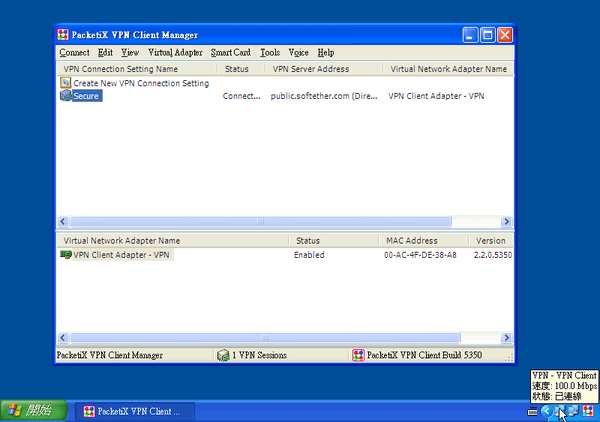Click PacketiX VPN Client taskbar button
This screenshot has width=600, height=422.
135,411
